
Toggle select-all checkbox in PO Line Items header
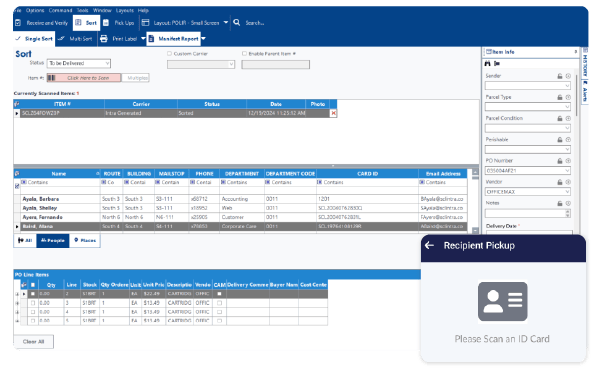pos(33,285)
